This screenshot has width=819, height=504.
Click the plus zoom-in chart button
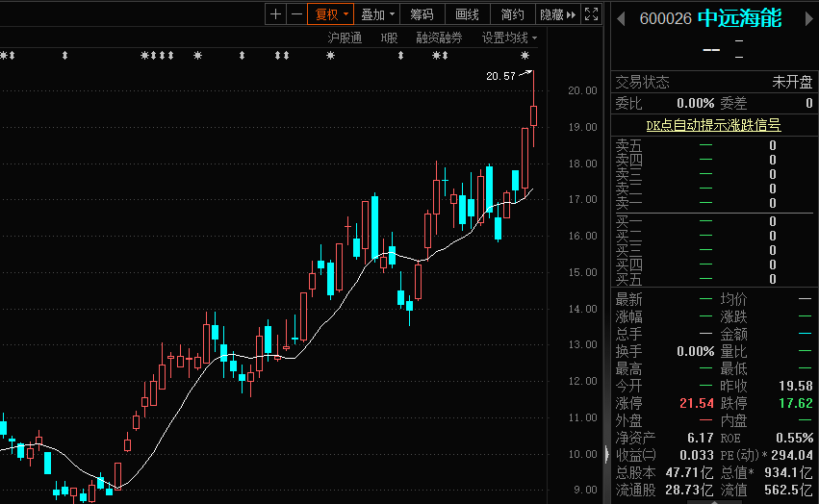click(x=276, y=14)
